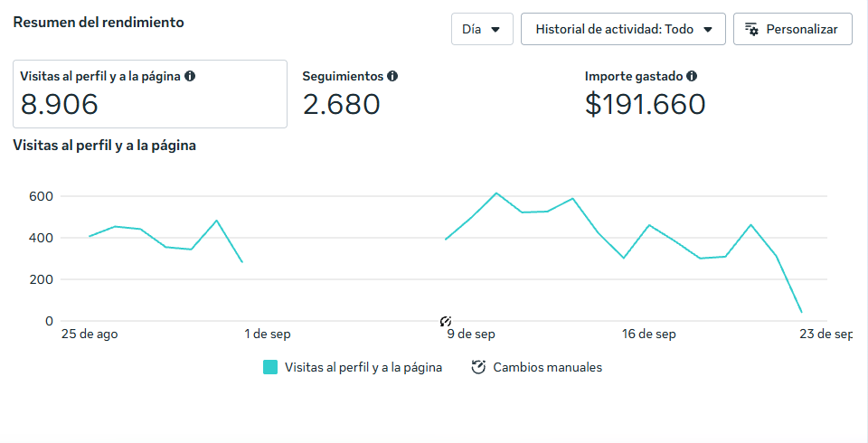Click the 200 y-axis label

coord(41,279)
